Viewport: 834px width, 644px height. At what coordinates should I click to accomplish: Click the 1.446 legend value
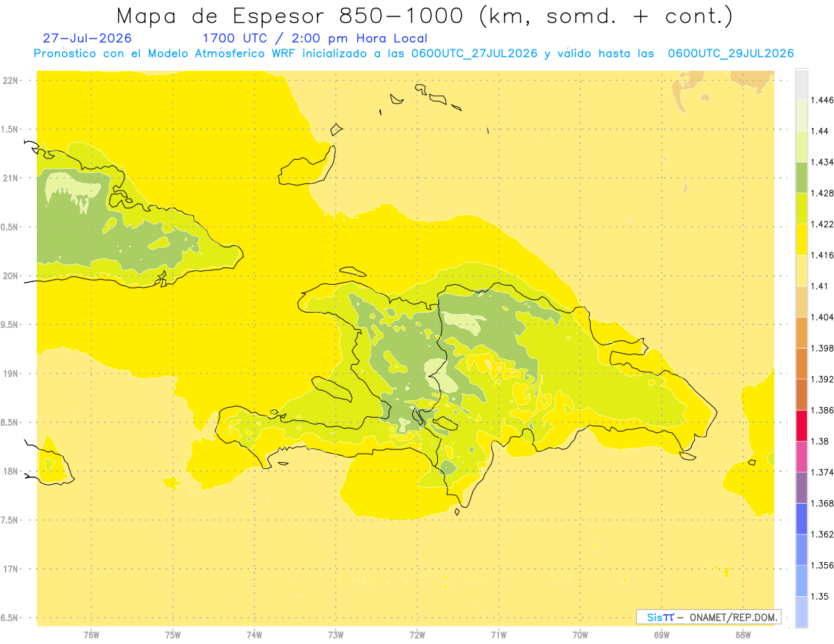821,100
